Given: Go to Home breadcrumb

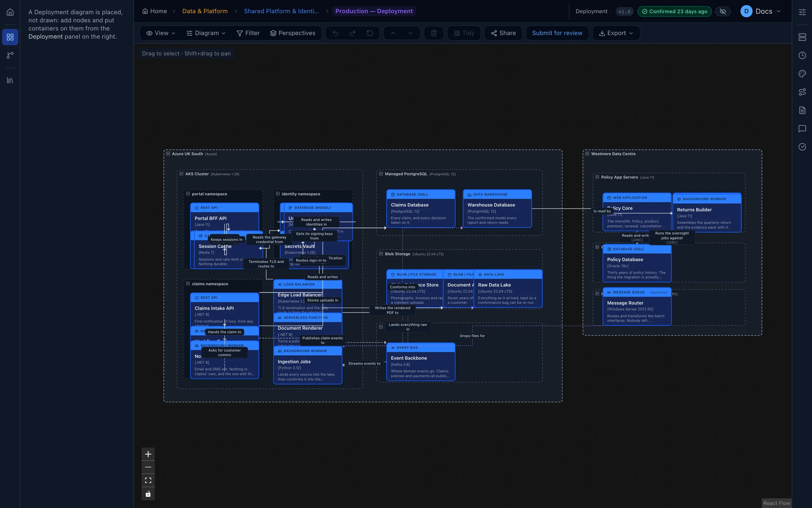Looking at the screenshot, I should 155,11.
